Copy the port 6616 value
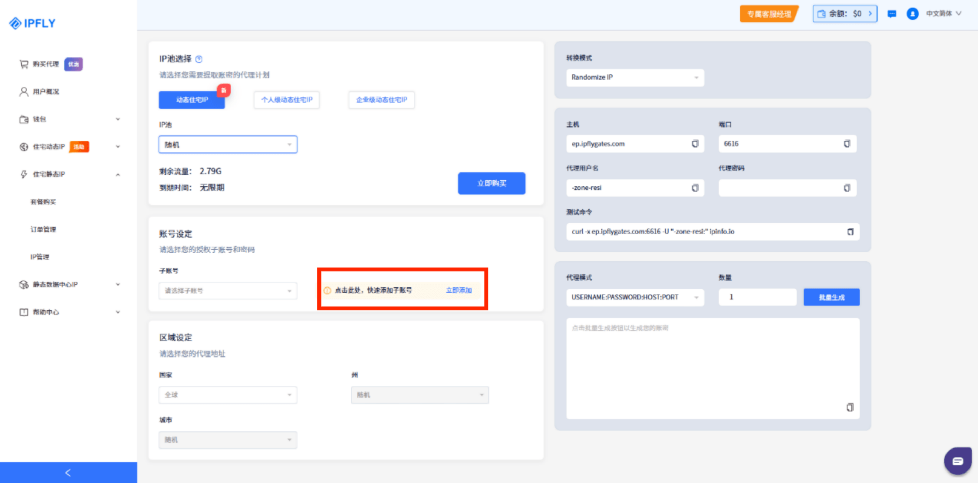The height and width of the screenshot is (484, 980). pyautogui.click(x=847, y=144)
